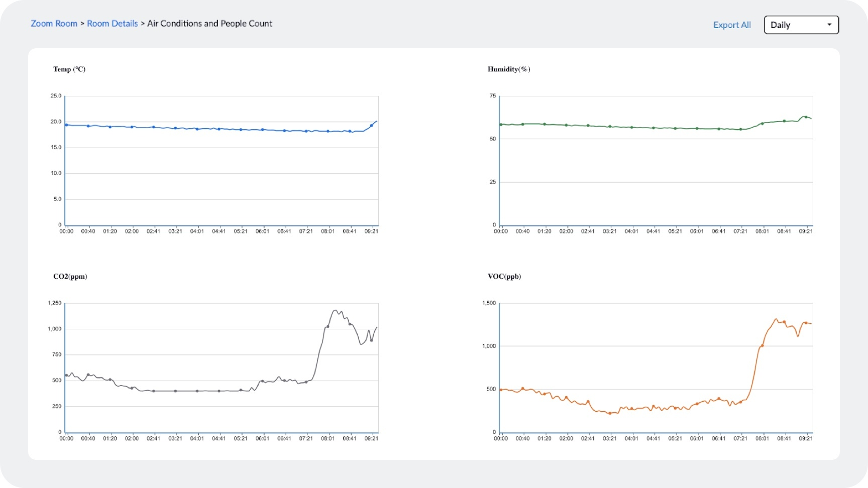Select the Temp chart title
The image size is (868, 488).
69,69
